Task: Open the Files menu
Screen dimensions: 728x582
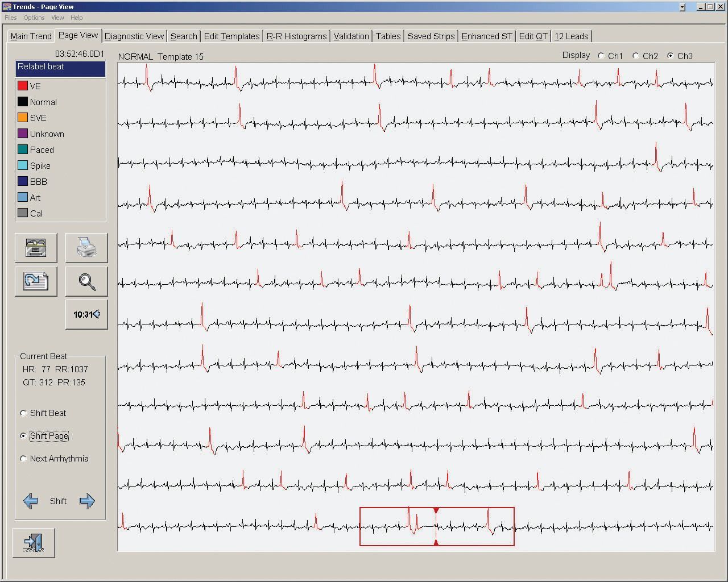Action: pyautogui.click(x=10, y=18)
